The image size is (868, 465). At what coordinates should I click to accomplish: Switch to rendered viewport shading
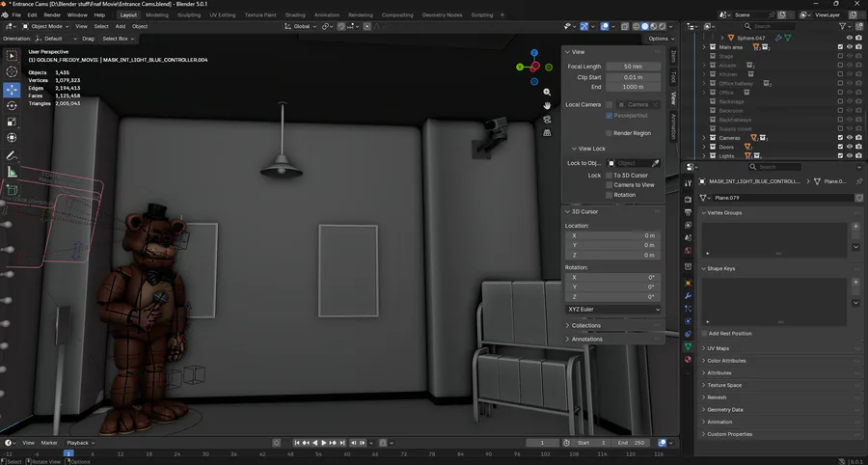(x=662, y=27)
